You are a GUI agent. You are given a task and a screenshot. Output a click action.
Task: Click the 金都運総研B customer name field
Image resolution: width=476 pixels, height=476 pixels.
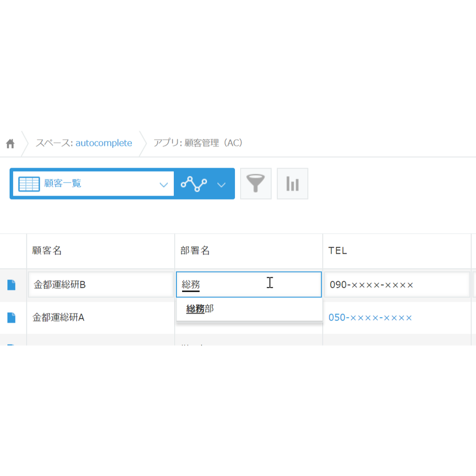[101, 285]
